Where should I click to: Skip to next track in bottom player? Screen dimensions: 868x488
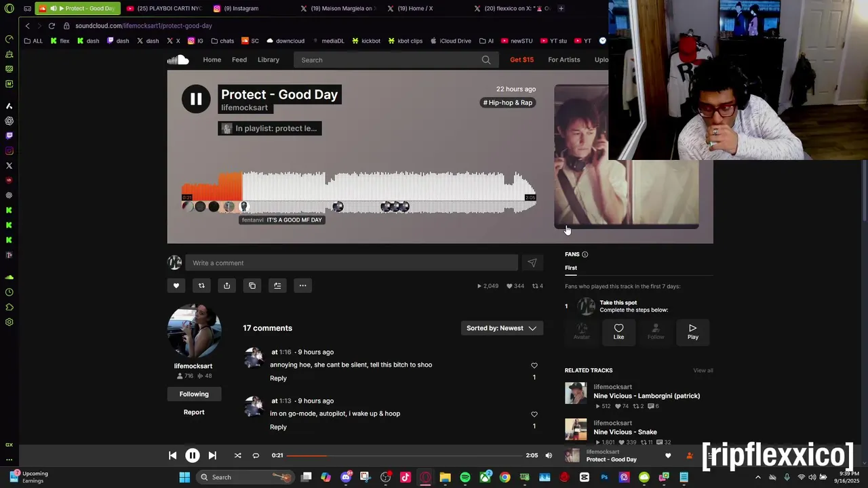coord(212,455)
